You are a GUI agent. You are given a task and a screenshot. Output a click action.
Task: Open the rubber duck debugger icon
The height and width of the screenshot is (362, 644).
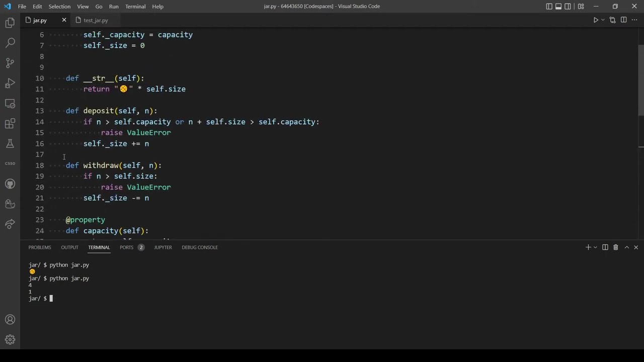coord(10,204)
